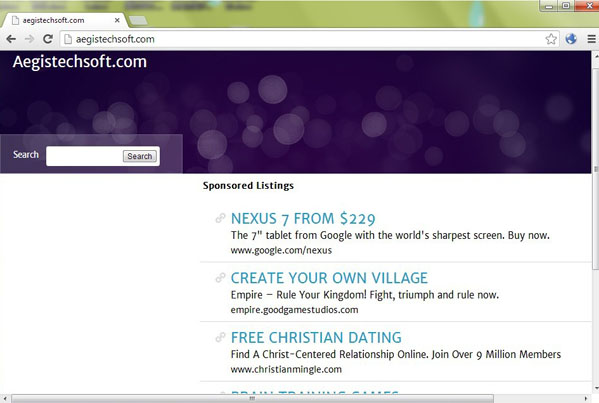Click link icon beside Create Your Own Village

click(x=220, y=278)
